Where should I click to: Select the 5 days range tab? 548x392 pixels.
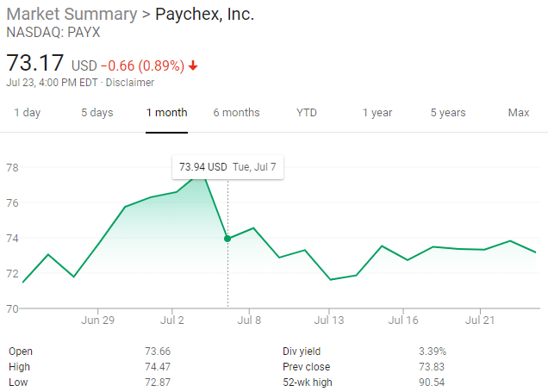(97, 113)
